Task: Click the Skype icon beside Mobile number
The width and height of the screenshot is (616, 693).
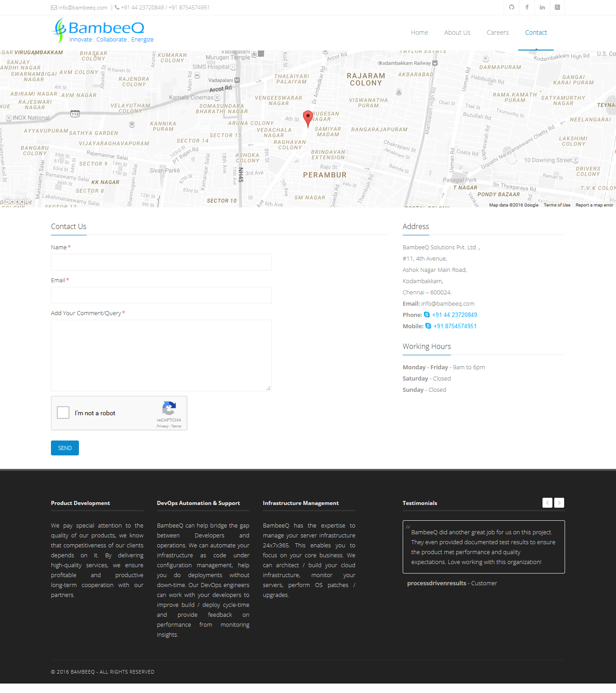Action: (428, 326)
